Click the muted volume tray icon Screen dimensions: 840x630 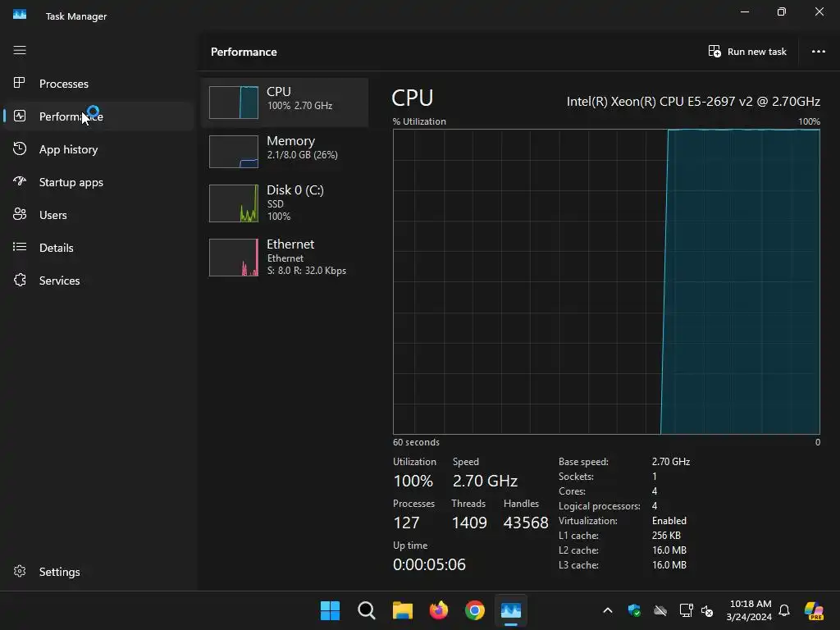click(x=707, y=610)
